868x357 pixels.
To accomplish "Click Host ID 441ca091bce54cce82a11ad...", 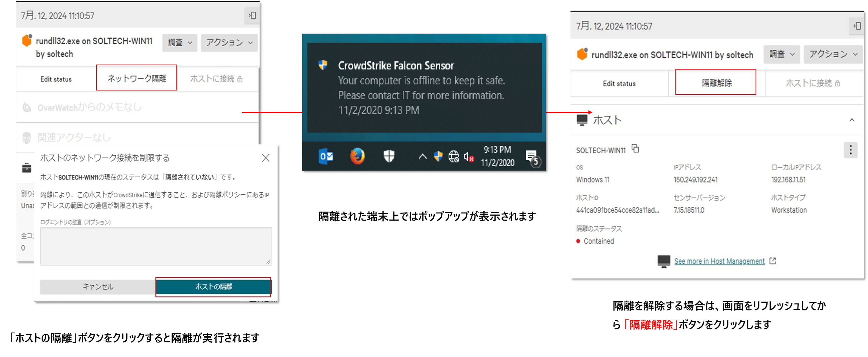I will [617, 210].
